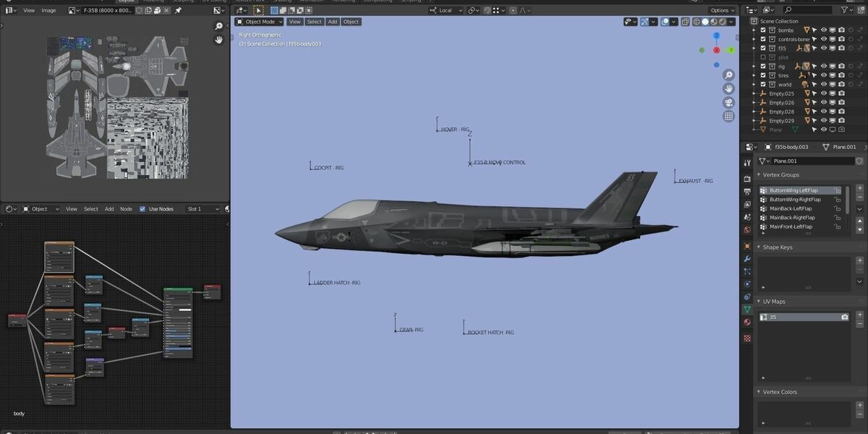Image resolution: width=868 pixels, height=434 pixels.
Task: Open the Object properties tab icon
Action: tap(747, 246)
